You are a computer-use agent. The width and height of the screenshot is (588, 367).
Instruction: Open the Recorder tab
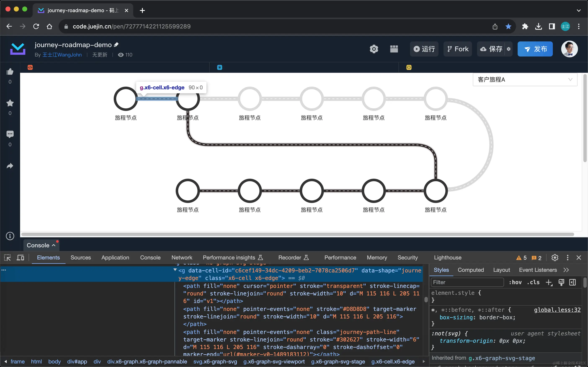294,258
